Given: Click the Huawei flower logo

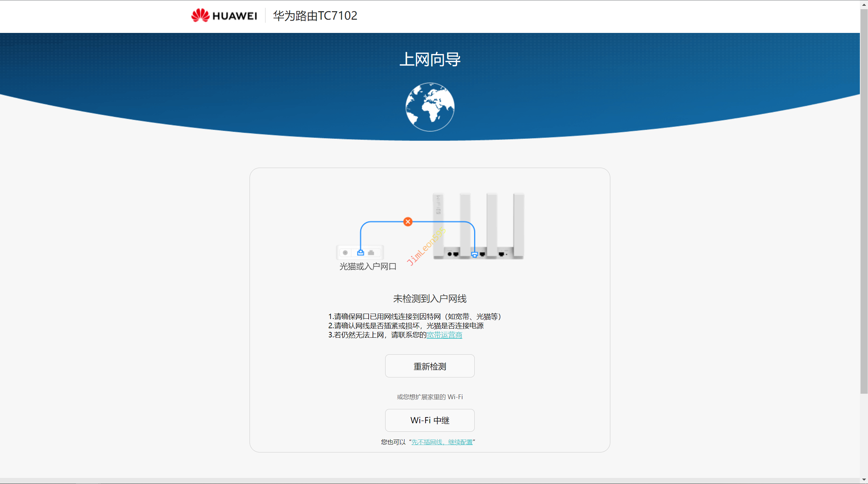Looking at the screenshot, I should (200, 15).
